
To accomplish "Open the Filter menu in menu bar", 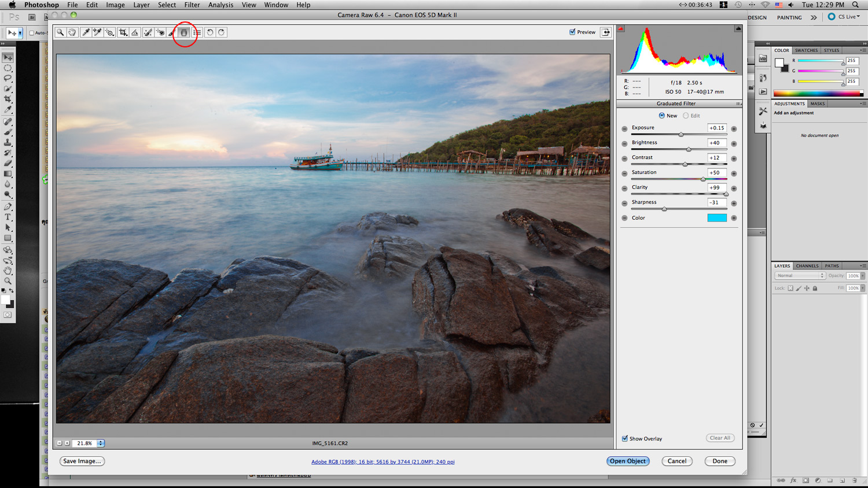I will 192,5.
